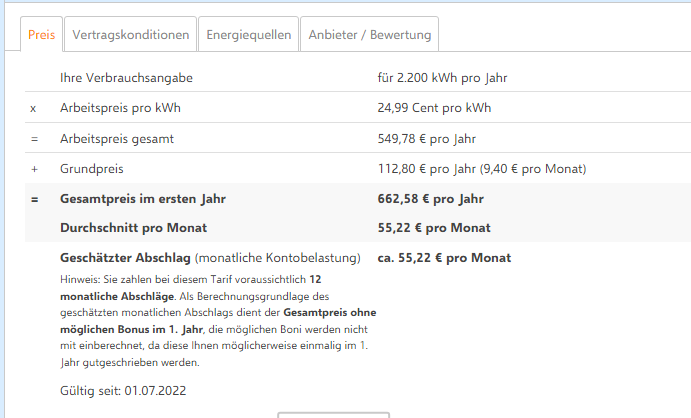Click the '549,78 € pro Jahr' value
Viewport: 691px width, 418px height.
(427, 139)
